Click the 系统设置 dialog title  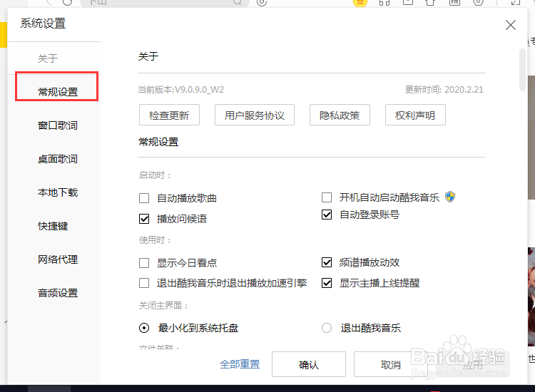point(43,24)
